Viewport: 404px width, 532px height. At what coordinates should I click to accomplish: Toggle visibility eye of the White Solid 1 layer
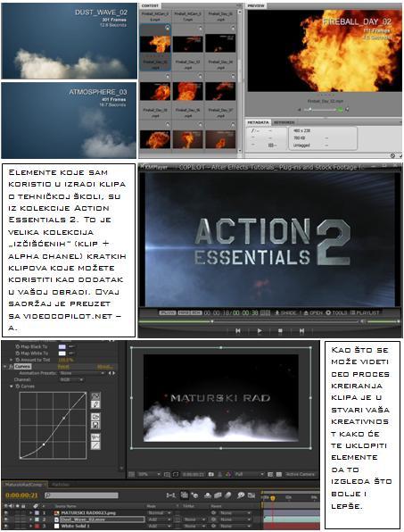click(x=5, y=526)
